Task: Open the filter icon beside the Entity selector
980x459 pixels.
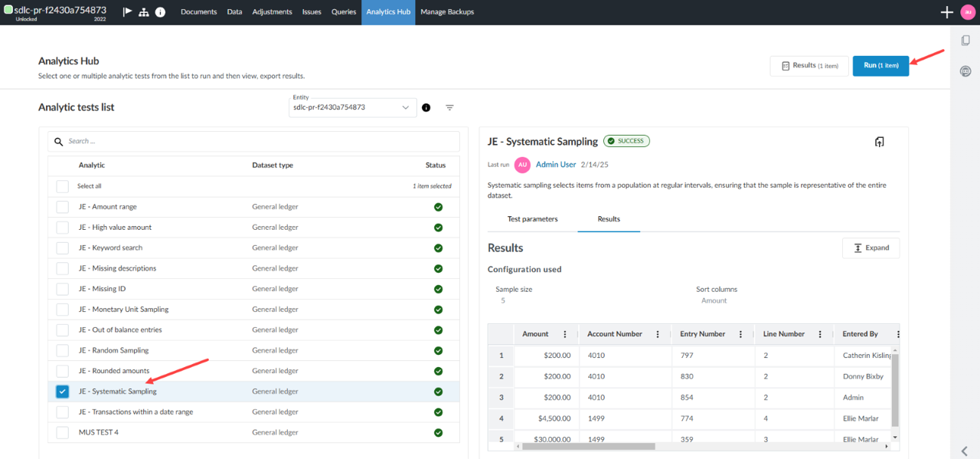Action: pos(449,107)
